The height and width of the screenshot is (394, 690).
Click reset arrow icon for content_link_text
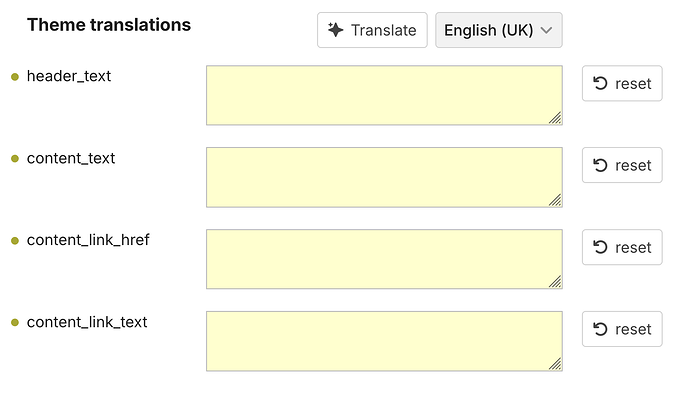[600, 329]
